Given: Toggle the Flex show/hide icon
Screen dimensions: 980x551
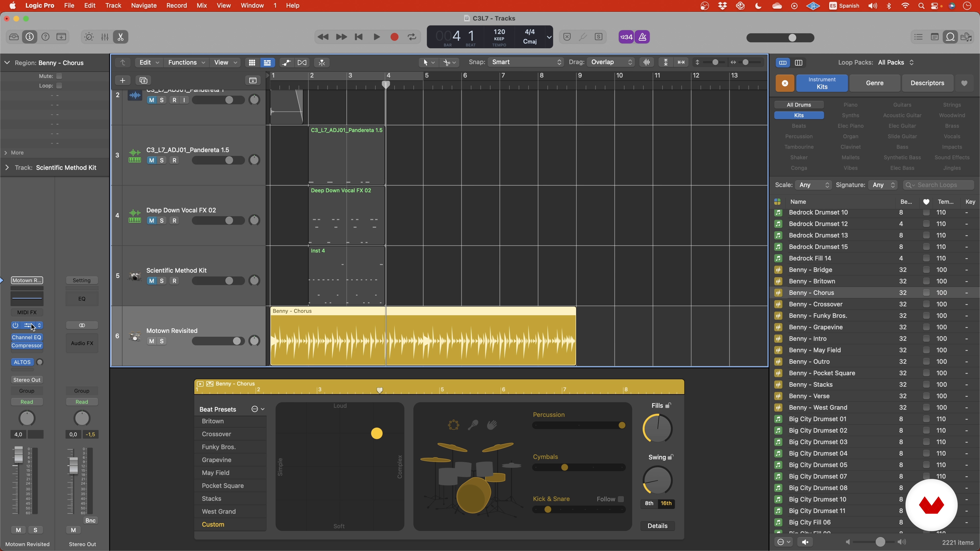Looking at the screenshot, I should [x=302, y=62].
